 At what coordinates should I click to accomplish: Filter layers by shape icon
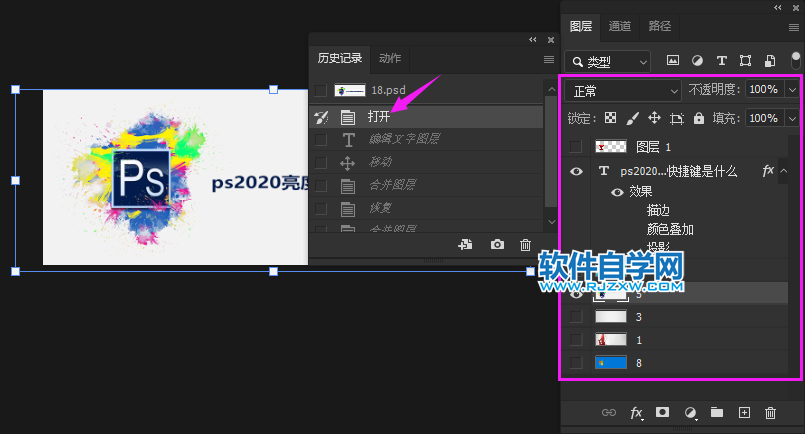(x=745, y=61)
